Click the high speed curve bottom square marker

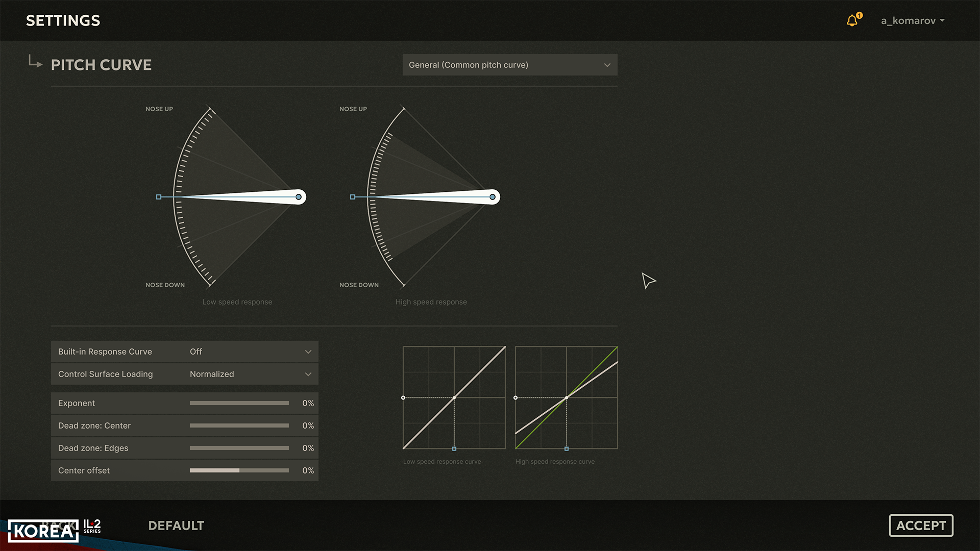point(567,449)
